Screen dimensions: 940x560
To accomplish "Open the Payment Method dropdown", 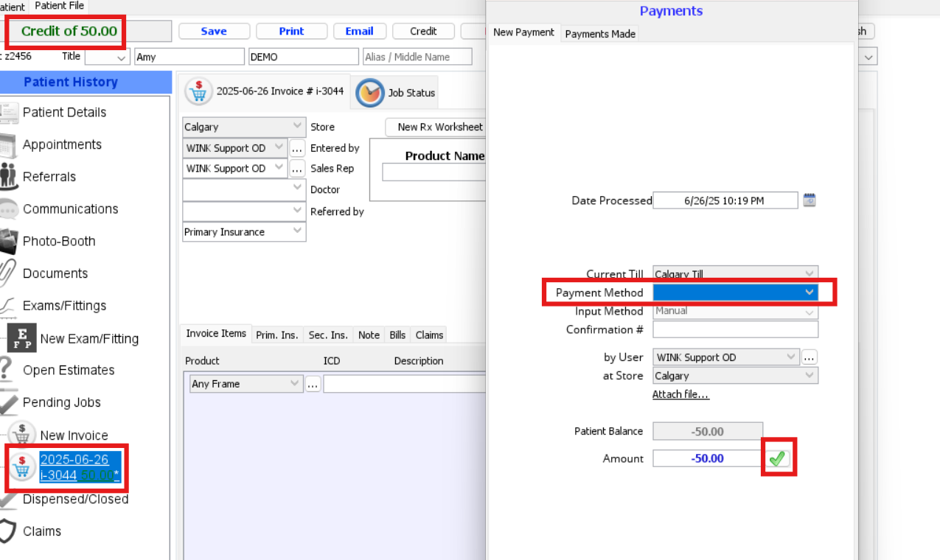I will tap(736, 293).
